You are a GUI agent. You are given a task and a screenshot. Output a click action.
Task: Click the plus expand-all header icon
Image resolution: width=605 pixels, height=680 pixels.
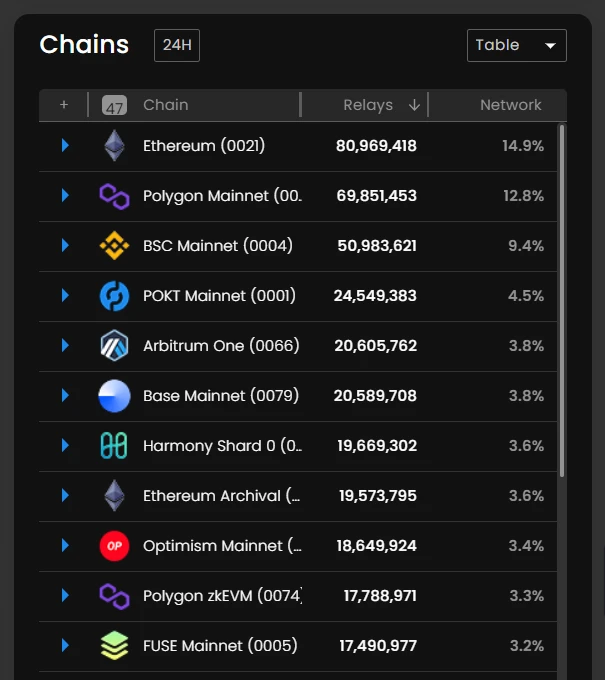[64, 105]
